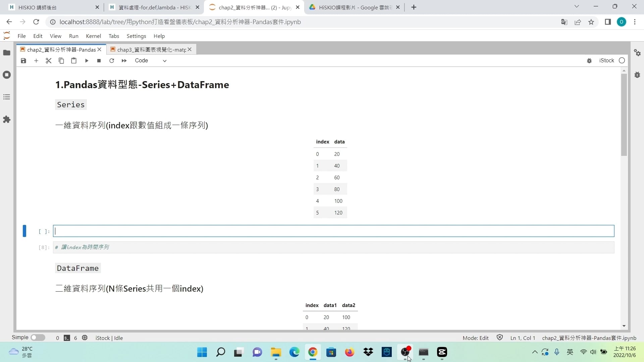Screen dimensions: 644x362
Task: Open the Kernel menu
Action: [x=93, y=36]
